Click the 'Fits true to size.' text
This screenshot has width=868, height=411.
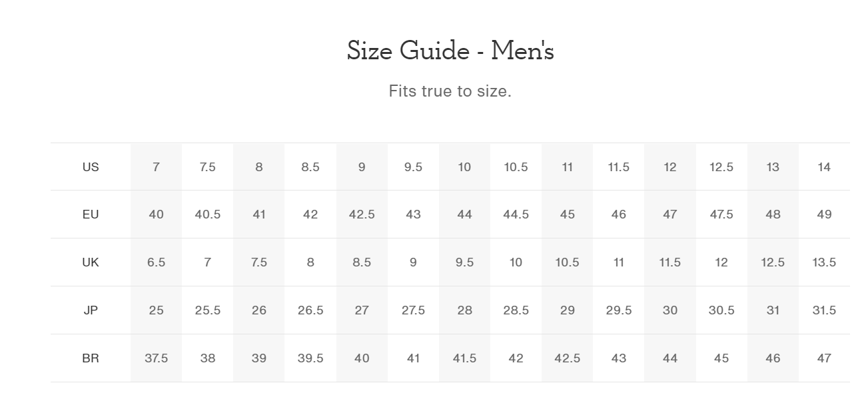pos(450,91)
